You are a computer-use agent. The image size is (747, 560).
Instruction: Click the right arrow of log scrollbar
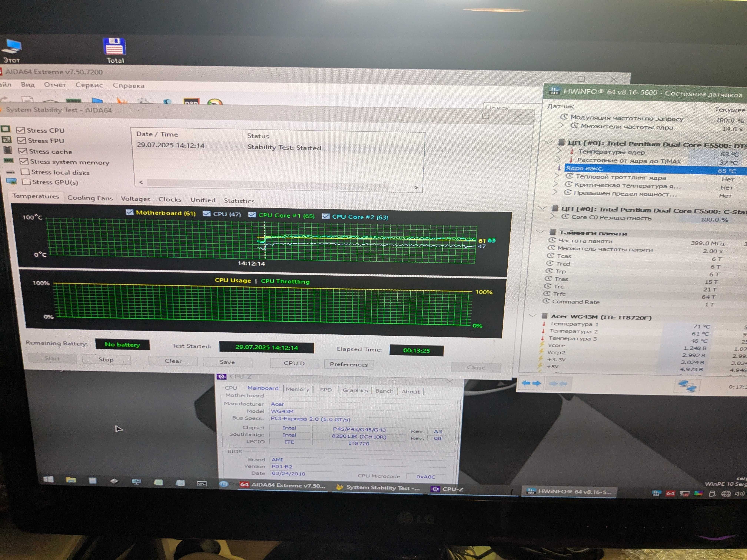(x=416, y=187)
